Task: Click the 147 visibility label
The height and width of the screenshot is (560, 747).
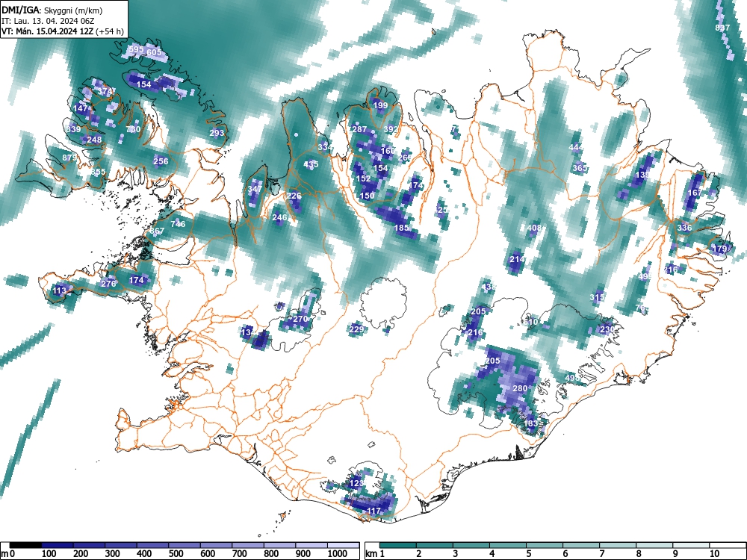Action: (x=81, y=108)
